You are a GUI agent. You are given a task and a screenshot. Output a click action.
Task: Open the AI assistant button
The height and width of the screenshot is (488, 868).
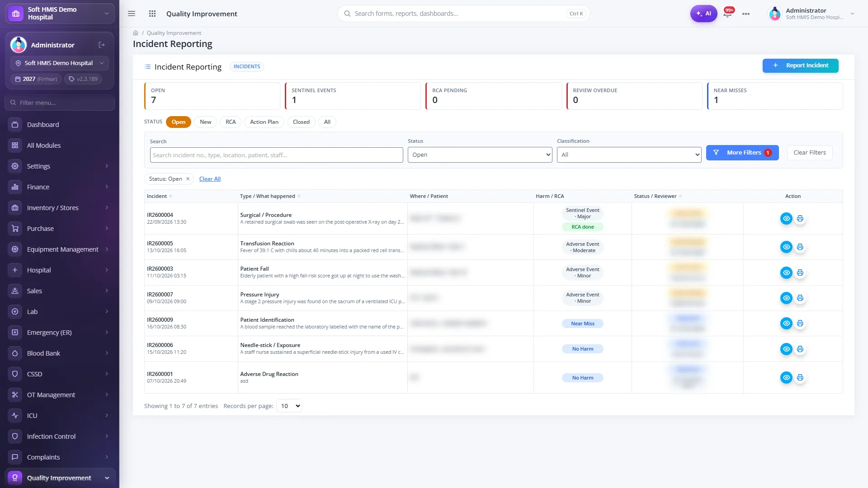(703, 14)
